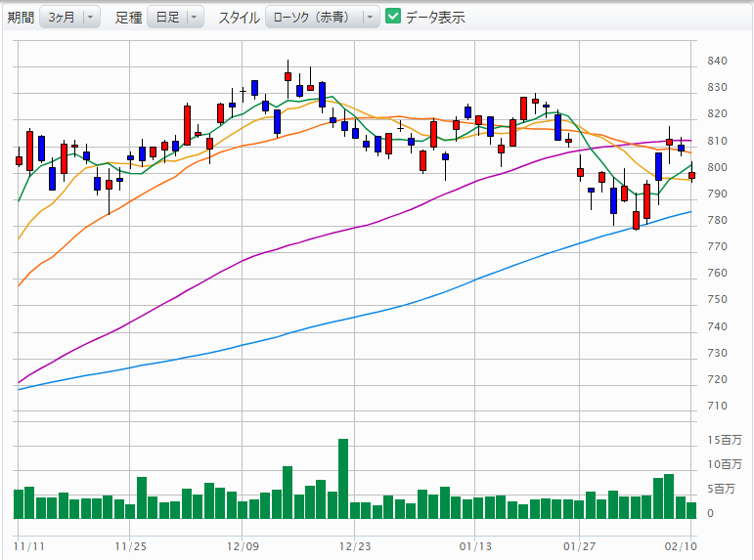Click the 期間 label
Image resolution: width=754 pixels, height=560 pixels.
point(21,18)
